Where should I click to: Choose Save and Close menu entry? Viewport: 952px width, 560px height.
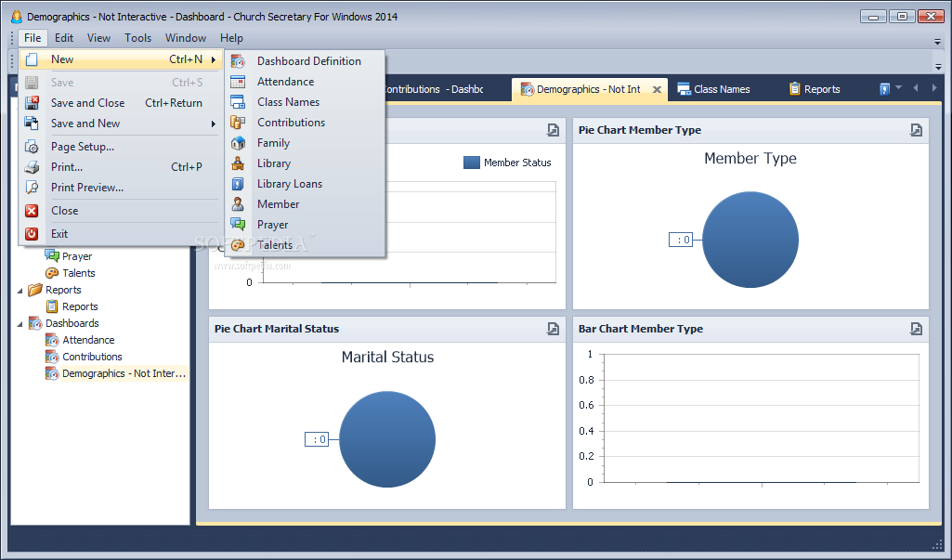[120, 103]
